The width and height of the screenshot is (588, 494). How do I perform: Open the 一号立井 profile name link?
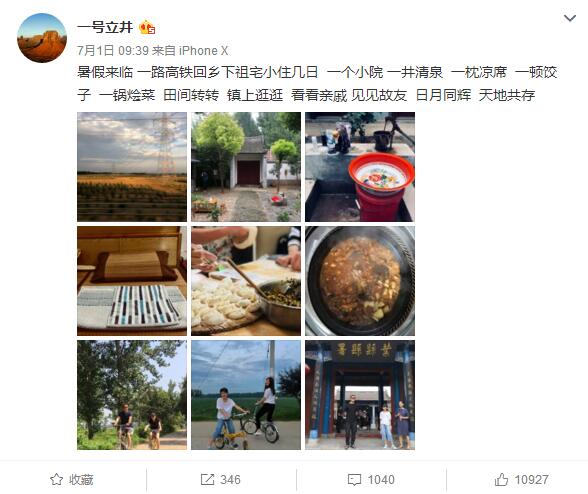tap(105, 27)
